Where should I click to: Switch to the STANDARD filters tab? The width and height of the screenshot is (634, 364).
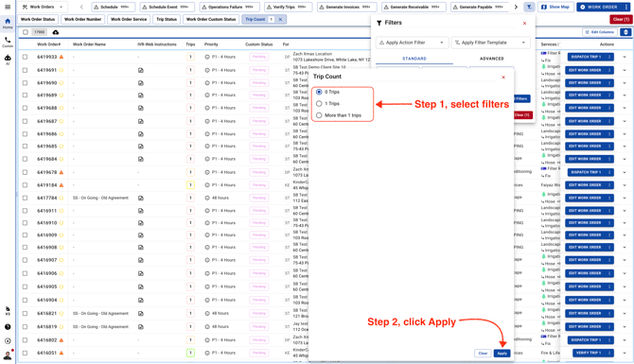(414, 59)
